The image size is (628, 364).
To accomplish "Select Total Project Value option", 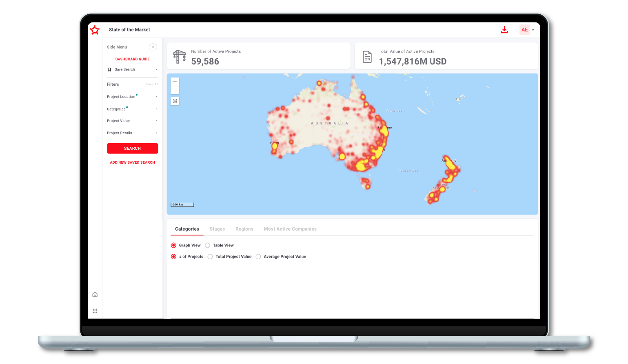I will [210, 257].
